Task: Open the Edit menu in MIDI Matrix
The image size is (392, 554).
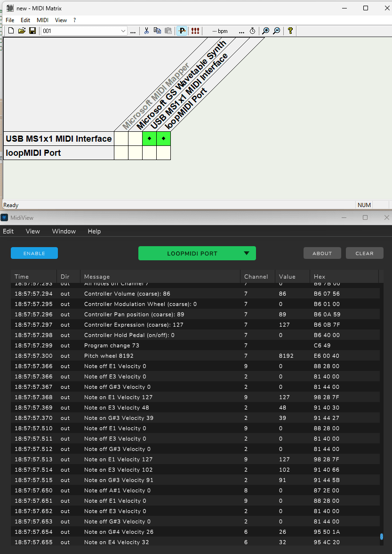Action: 25,20
